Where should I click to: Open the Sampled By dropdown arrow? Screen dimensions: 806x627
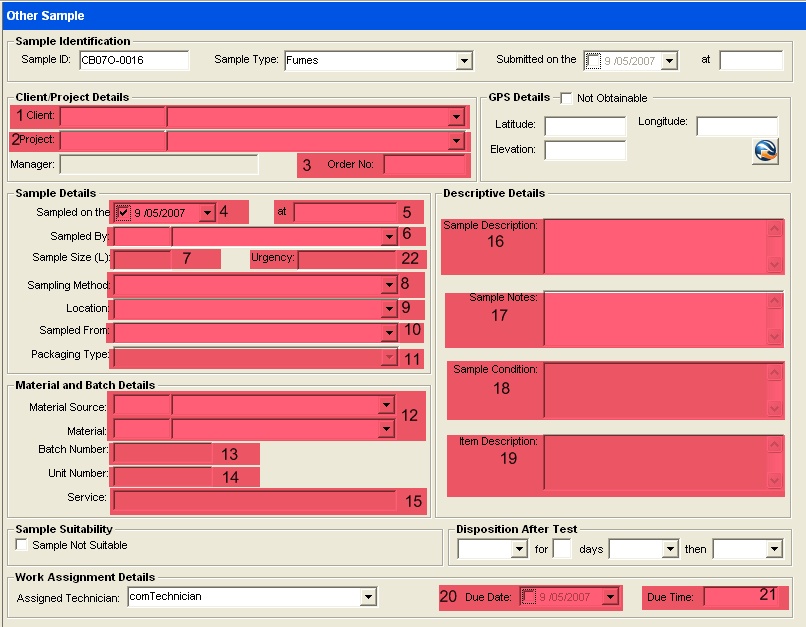(x=388, y=237)
